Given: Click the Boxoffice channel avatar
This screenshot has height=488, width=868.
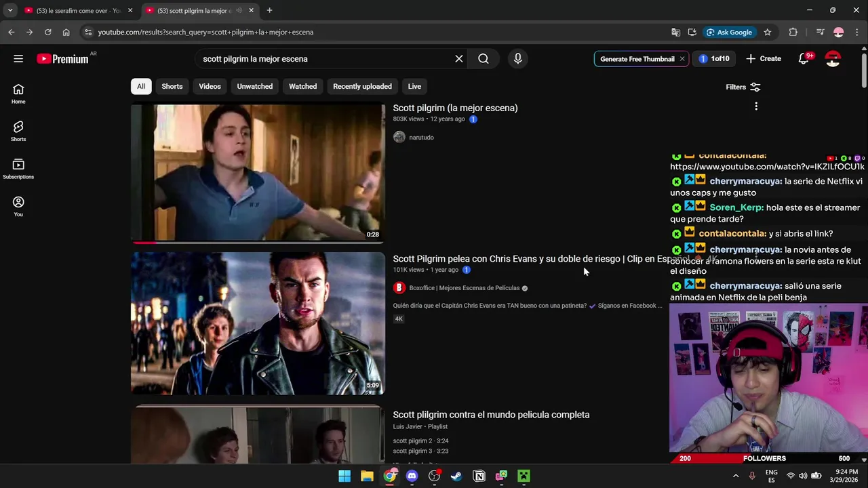Looking at the screenshot, I should (x=399, y=288).
